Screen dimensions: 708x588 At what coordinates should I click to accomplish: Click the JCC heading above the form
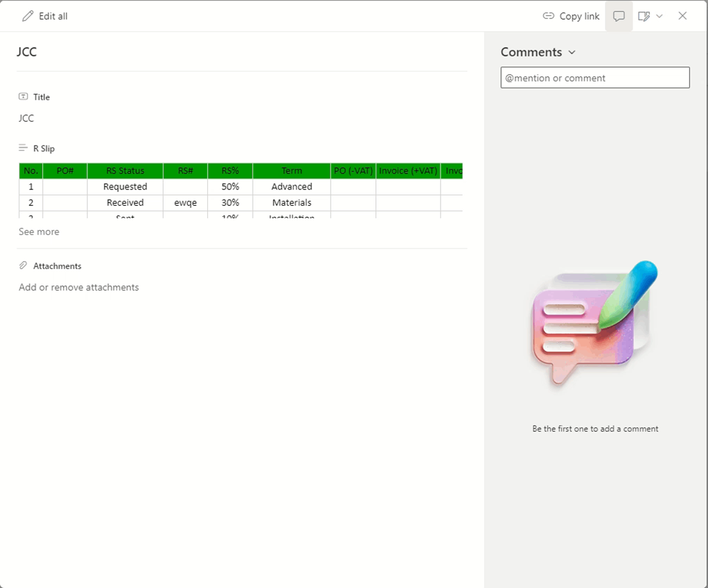coord(27,52)
